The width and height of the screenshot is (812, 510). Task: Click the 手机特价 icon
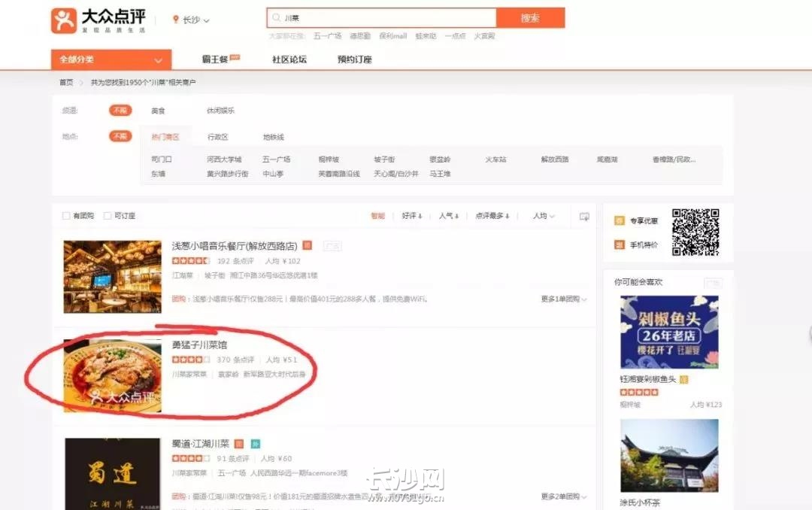coord(620,244)
